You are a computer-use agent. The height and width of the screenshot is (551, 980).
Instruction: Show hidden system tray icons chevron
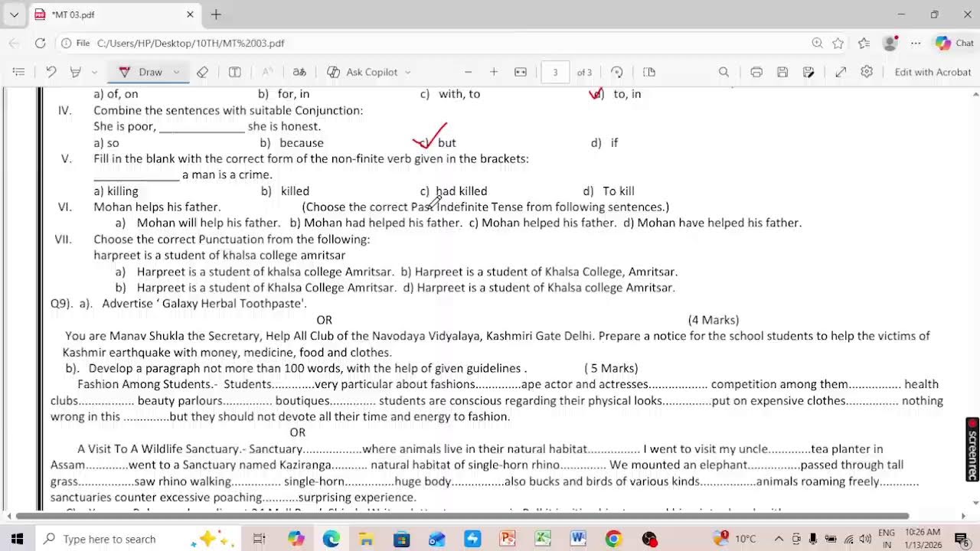point(779,539)
